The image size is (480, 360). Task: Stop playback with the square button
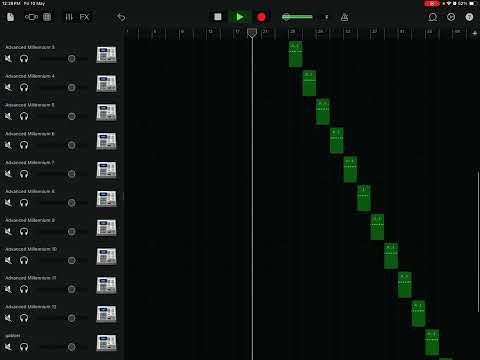pyautogui.click(x=218, y=17)
